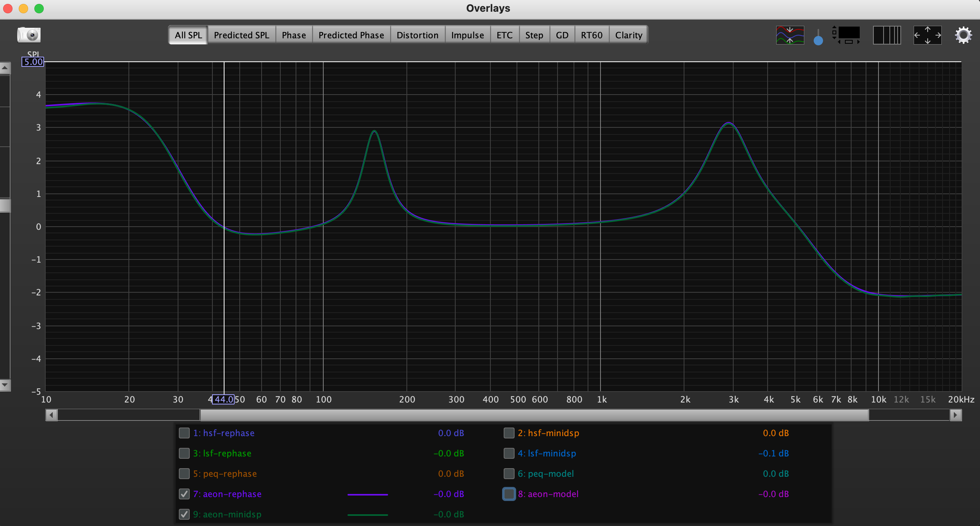Viewport: 980px width, 526px height.
Task: Click the 6: peq-model trace label
Action: (546, 474)
